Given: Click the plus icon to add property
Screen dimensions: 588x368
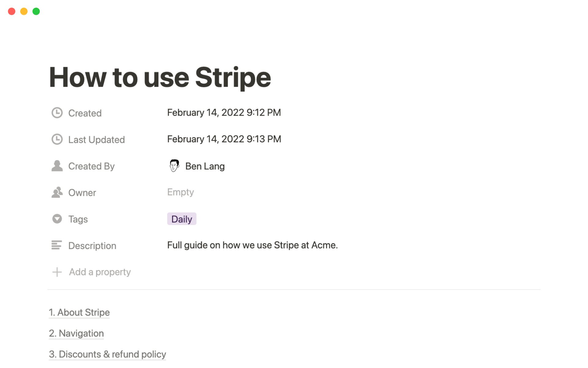Looking at the screenshot, I should pyautogui.click(x=57, y=272).
